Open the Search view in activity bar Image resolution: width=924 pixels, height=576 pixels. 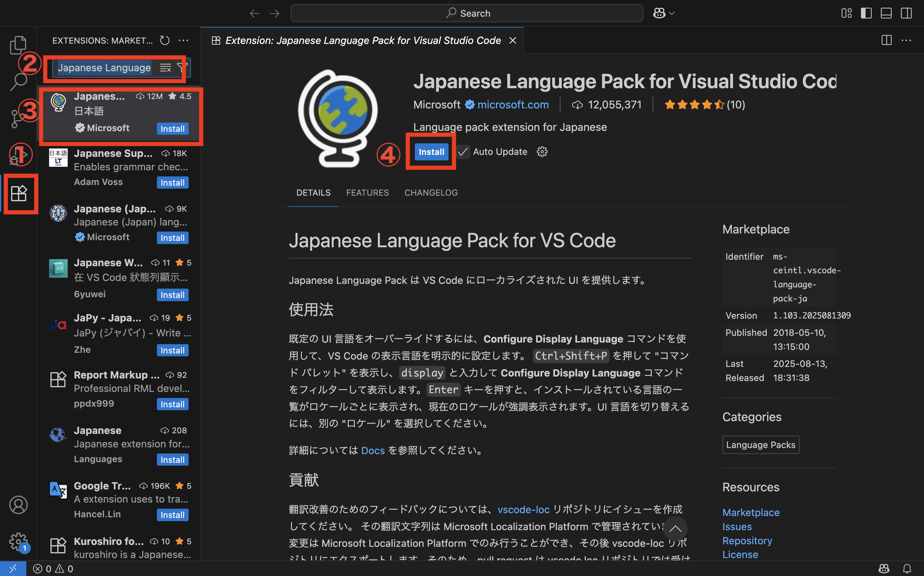point(18,81)
